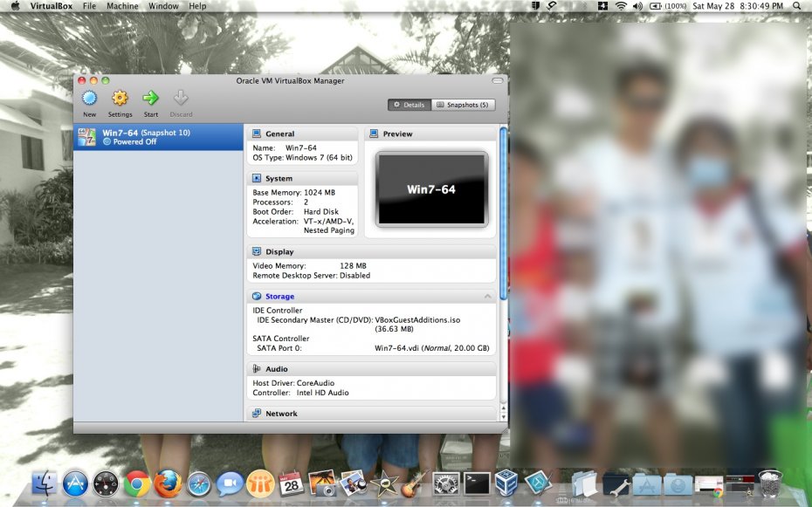
Task: Open the Window menu
Action: pos(163,6)
